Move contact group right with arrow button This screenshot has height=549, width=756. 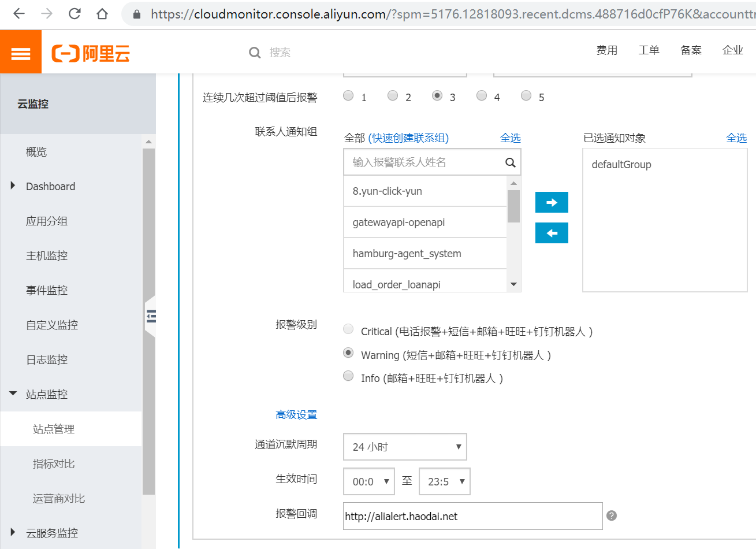(x=552, y=202)
